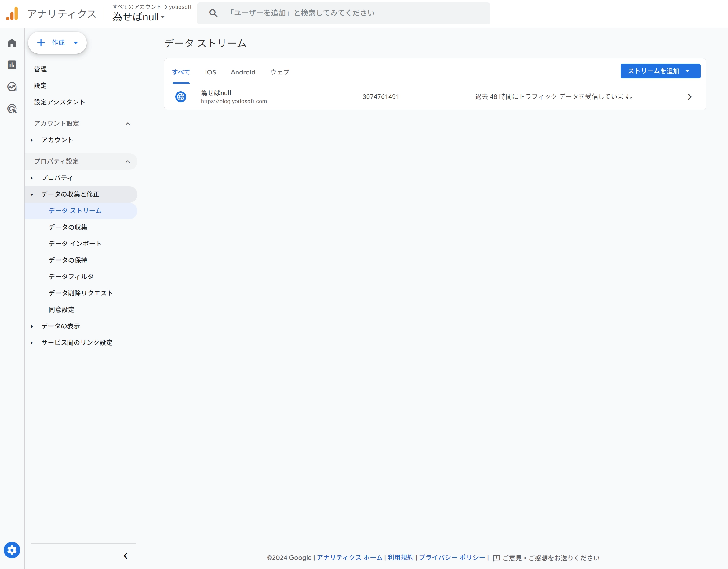This screenshot has height=569, width=728.
Task: Select データ削除リクエスト menu item
Action: [81, 293]
